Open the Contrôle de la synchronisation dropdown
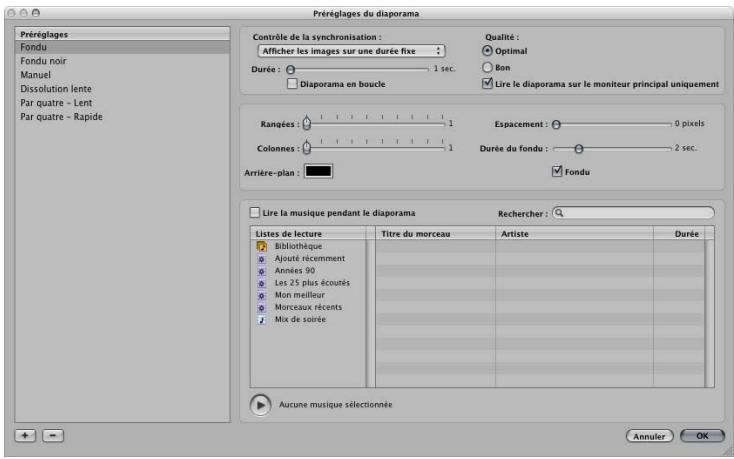This screenshot has height=459, width=734. [351, 51]
